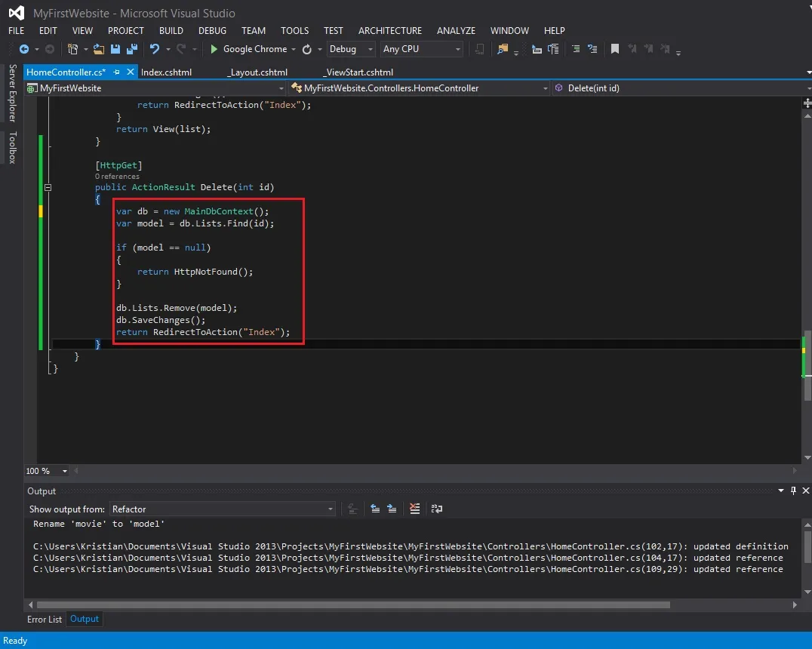Open the VIEW menu
Viewport: 812px width, 649px height.
(82, 30)
